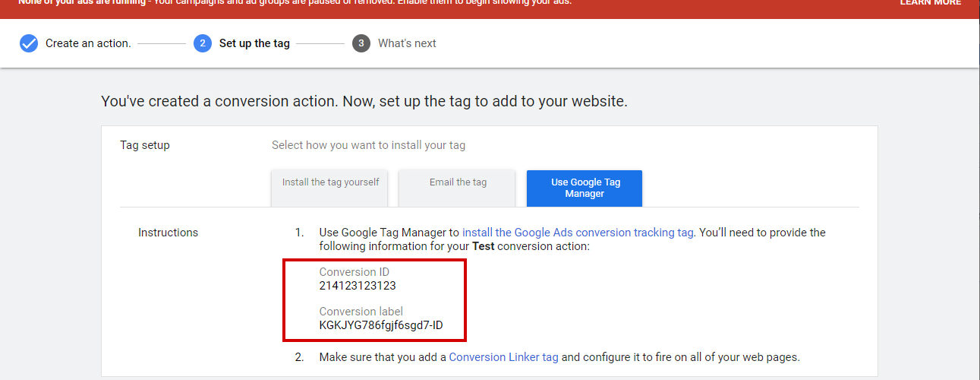Click the bold Test conversion action name

pyautogui.click(x=484, y=246)
